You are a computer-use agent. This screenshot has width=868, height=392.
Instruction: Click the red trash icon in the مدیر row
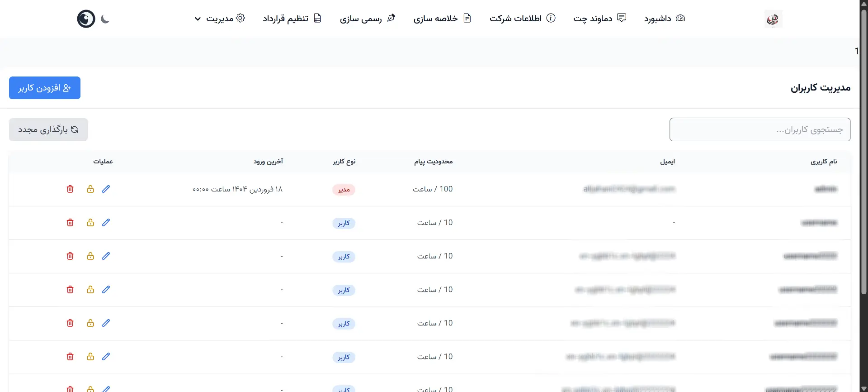(x=70, y=189)
